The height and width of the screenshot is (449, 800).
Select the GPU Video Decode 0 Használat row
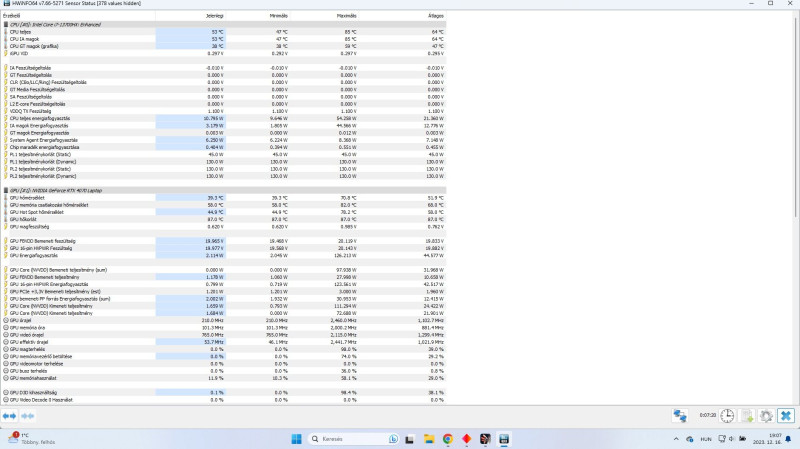[x=223, y=400]
